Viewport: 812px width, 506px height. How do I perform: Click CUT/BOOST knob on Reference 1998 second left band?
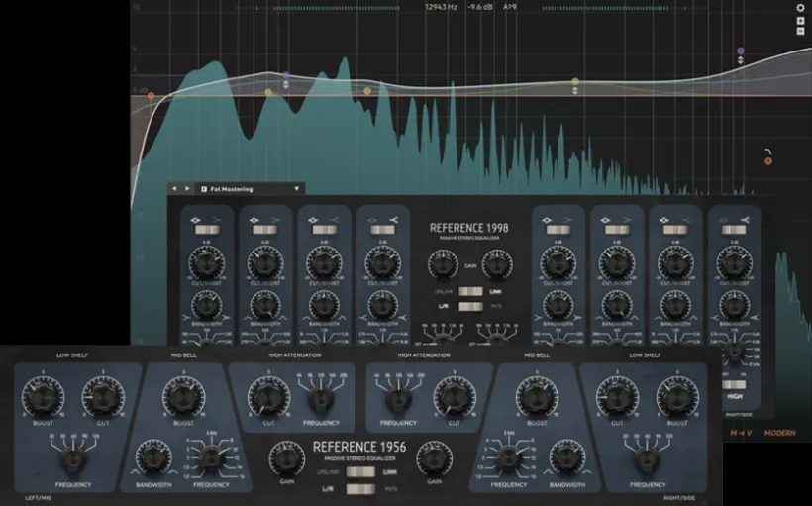265,262
